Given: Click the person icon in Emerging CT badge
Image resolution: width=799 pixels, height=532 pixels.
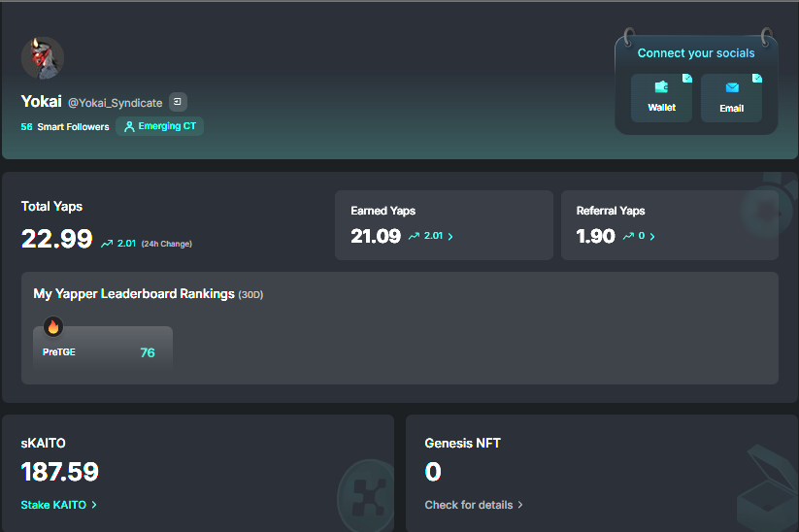Looking at the screenshot, I should [129, 126].
